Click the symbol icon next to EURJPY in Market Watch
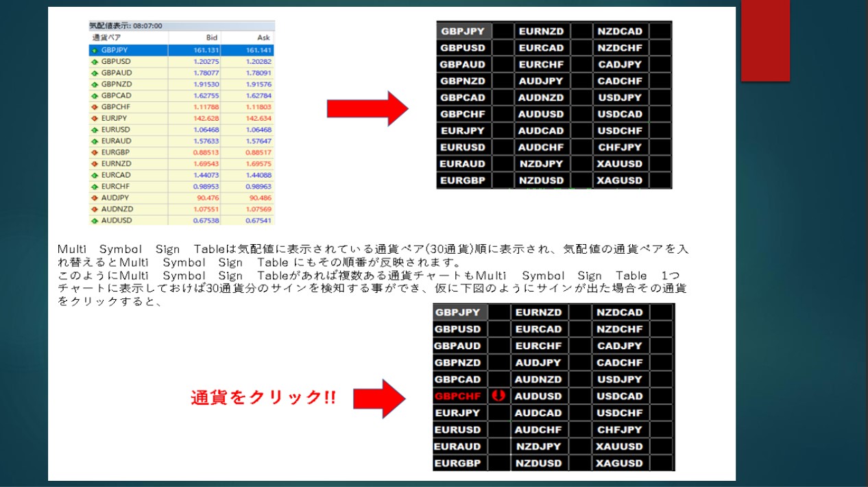The image size is (868, 487). click(95, 118)
